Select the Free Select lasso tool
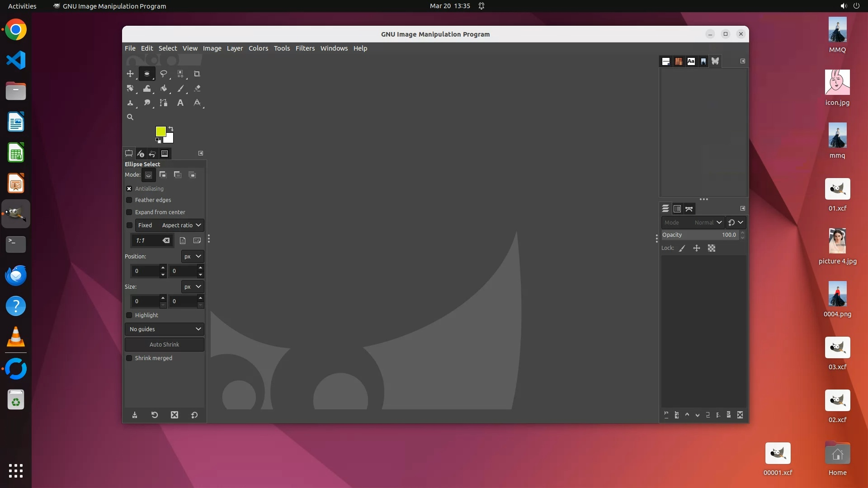The height and width of the screenshot is (488, 868). tap(164, 74)
